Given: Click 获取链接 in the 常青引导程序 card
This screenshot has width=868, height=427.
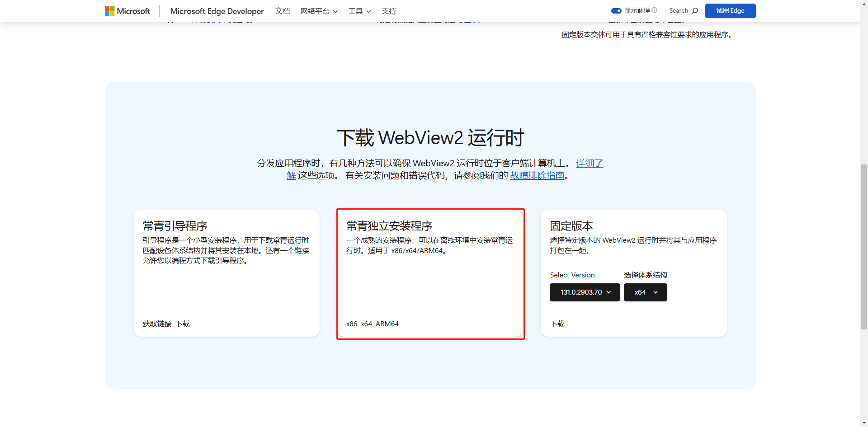Looking at the screenshot, I should coord(157,324).
